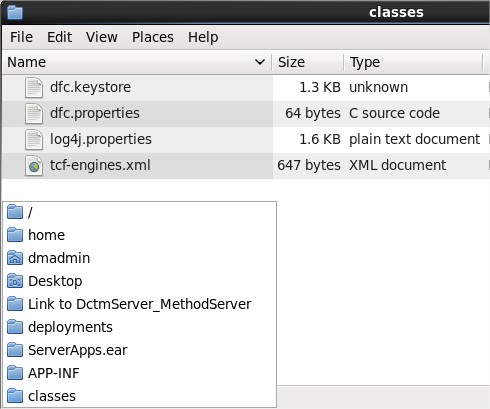
Task: Open the File menu
Action: click(x=21, y=37)
